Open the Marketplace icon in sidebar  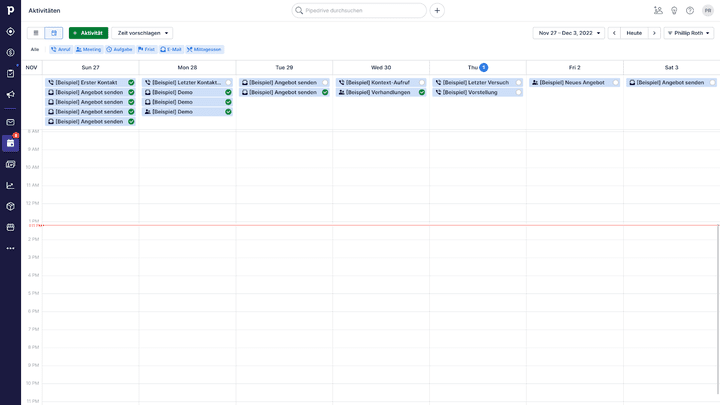[x=10, y=227]
